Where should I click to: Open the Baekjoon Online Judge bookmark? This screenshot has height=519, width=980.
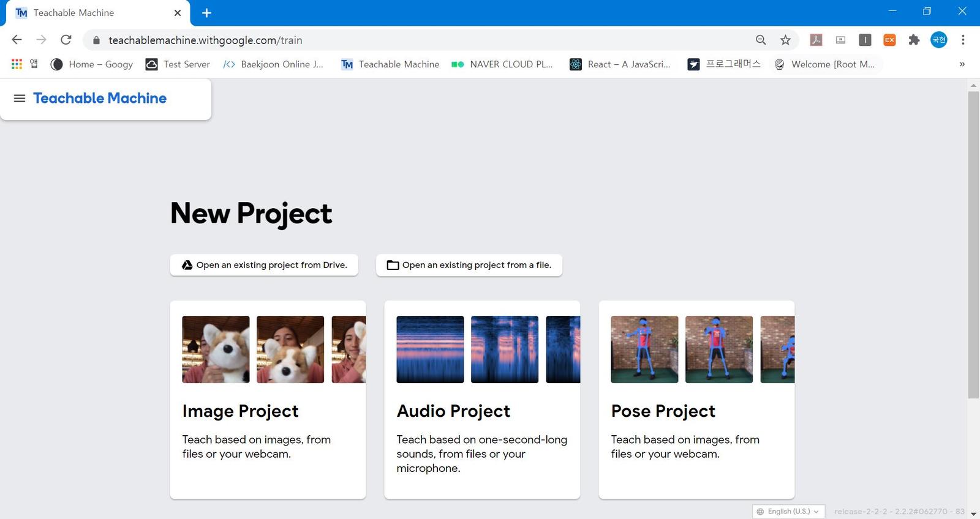(273, 64)
